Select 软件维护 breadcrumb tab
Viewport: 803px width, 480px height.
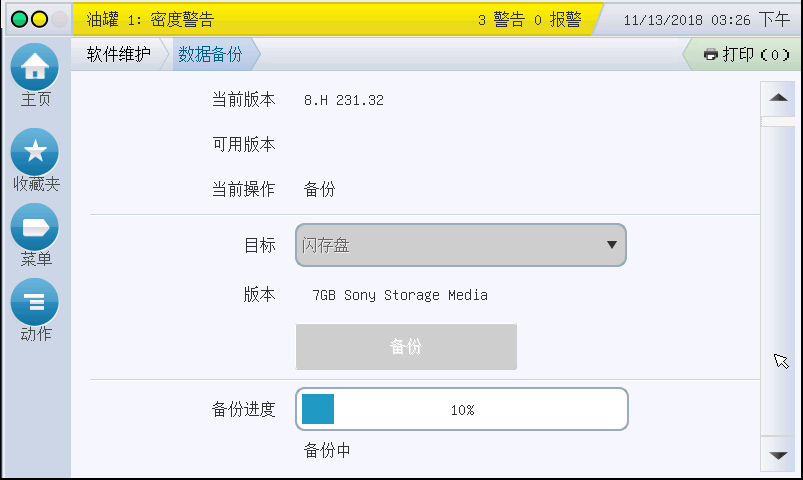point(118,54)
